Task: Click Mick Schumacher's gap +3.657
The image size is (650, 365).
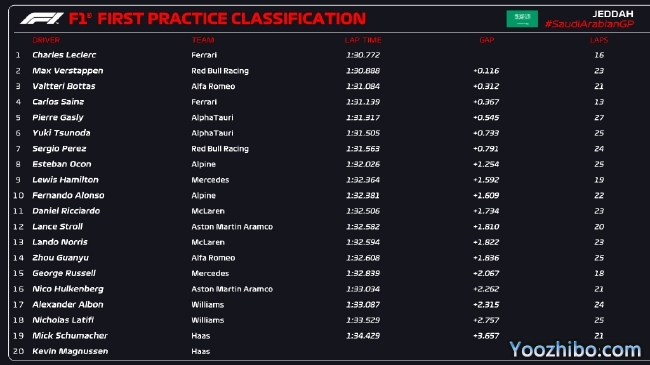Action: [x=486, y=336]
